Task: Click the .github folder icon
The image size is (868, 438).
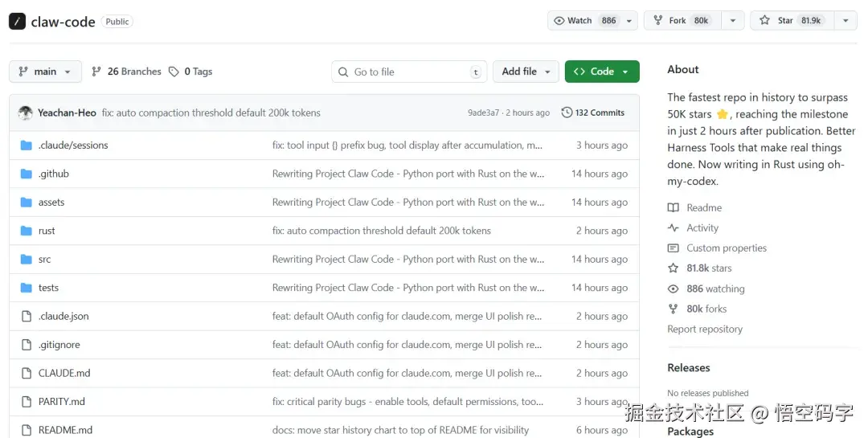Action: (26, 174)
